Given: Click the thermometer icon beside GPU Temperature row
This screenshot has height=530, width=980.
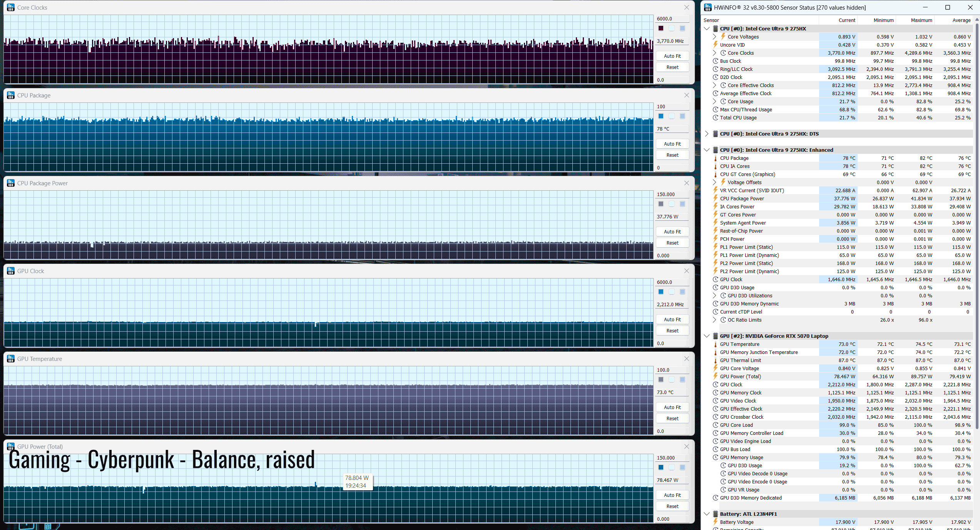Looking at the screenshot, I should click(716, 344).
